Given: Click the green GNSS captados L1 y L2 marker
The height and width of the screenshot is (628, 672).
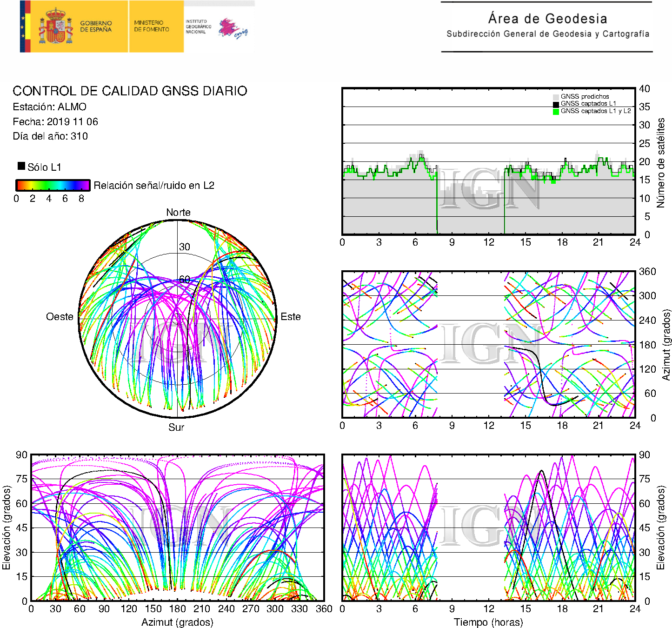Looking at the screenshot, I should pos(556,112).
